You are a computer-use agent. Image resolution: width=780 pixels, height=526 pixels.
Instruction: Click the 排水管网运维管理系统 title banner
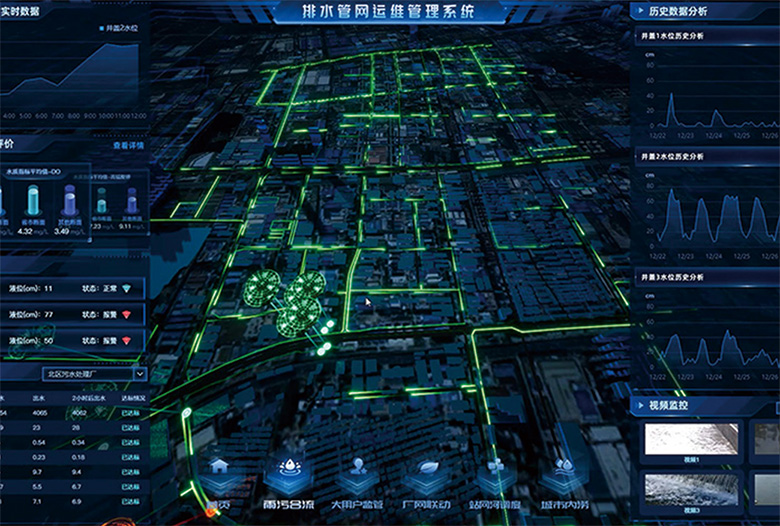(x=390, y=12)
